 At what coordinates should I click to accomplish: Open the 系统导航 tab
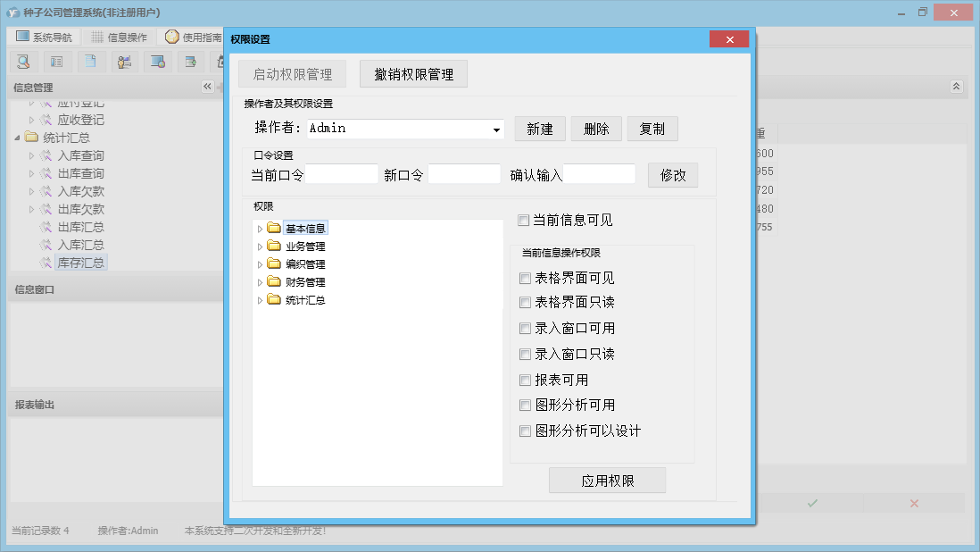tap(44, 37)
